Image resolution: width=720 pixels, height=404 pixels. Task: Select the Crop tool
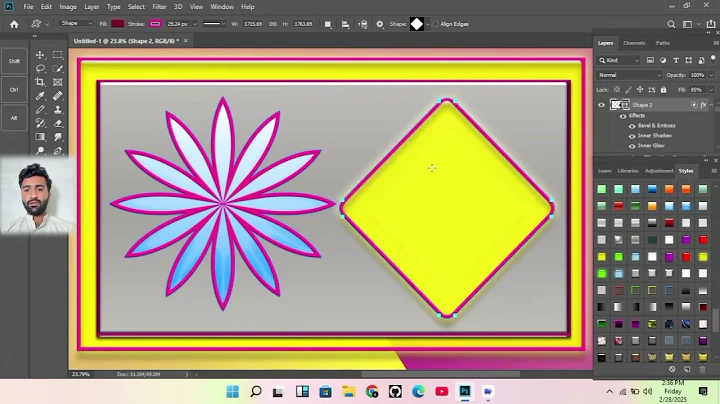coord(40,82)
